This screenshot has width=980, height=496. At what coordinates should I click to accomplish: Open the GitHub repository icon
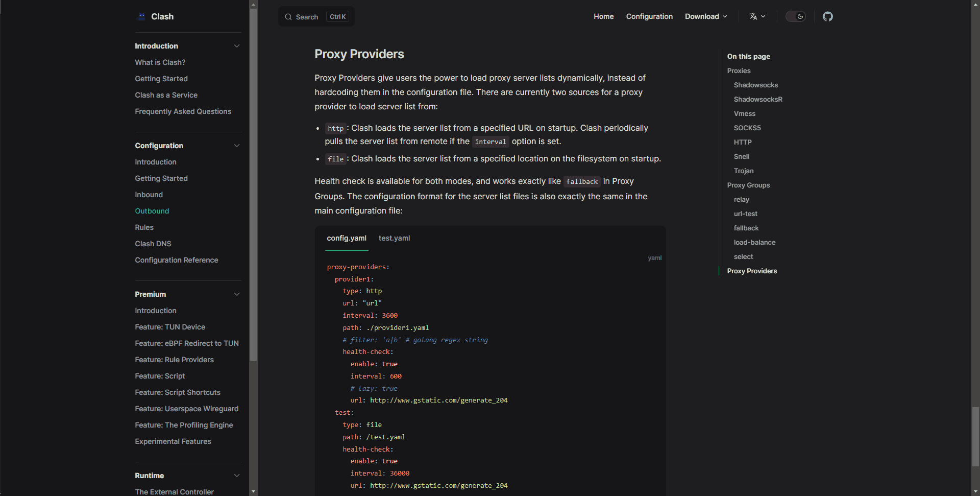[x=828, y=16]
